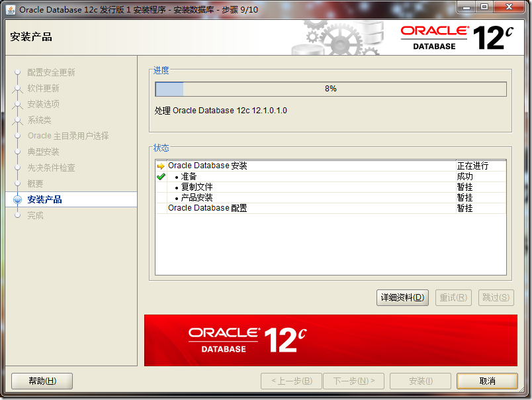Close the installer window
The image size is (532, 400).
(509, 7)
